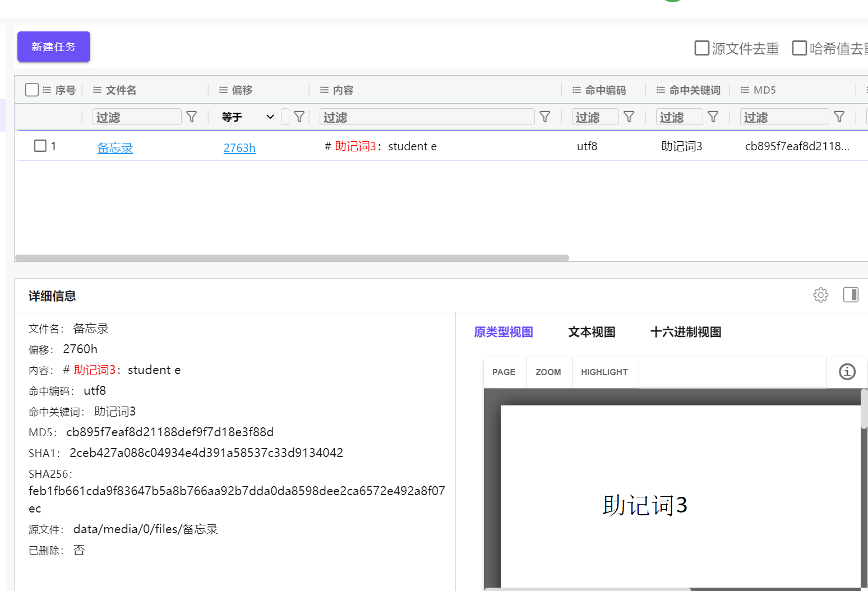Click the table's horizontal scrollbar
The height and width of the screenshot is (591, 868).
pyautogui.click(x=292, y=258)
